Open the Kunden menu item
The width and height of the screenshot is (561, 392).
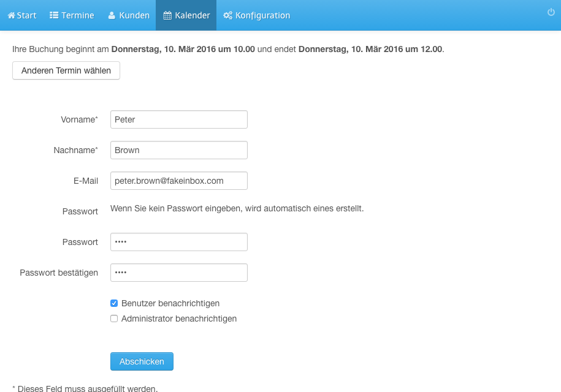129,15
